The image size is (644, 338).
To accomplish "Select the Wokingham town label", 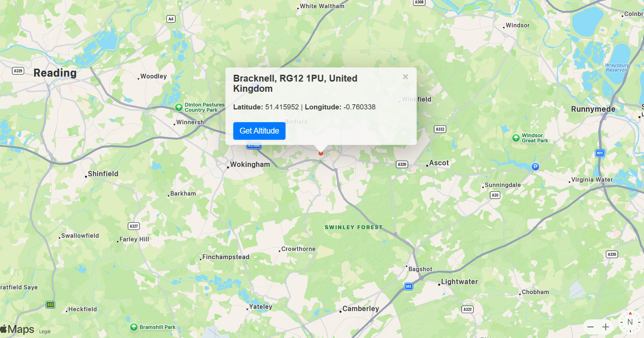I will 250,165.
